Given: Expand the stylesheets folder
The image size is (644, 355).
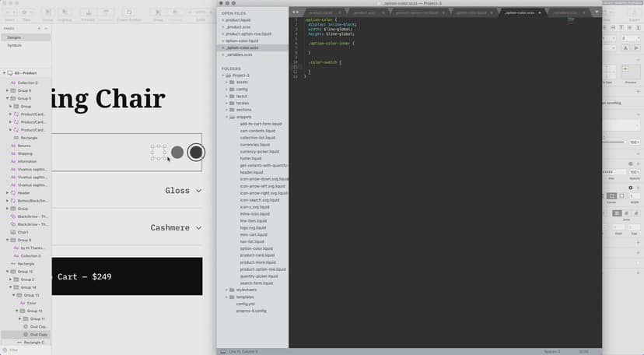Looking at the screenshot, I should (x=227, y=290).
